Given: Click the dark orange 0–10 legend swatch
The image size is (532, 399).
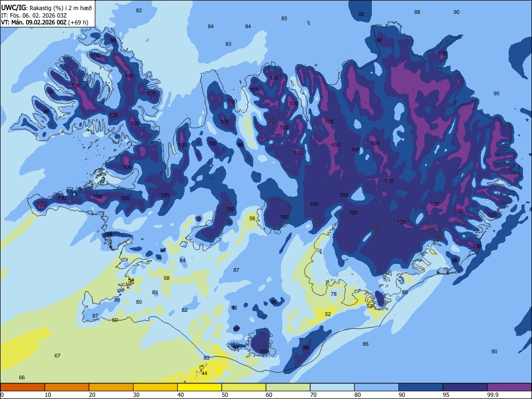Looking at the screenshot, I should [22, 387].
